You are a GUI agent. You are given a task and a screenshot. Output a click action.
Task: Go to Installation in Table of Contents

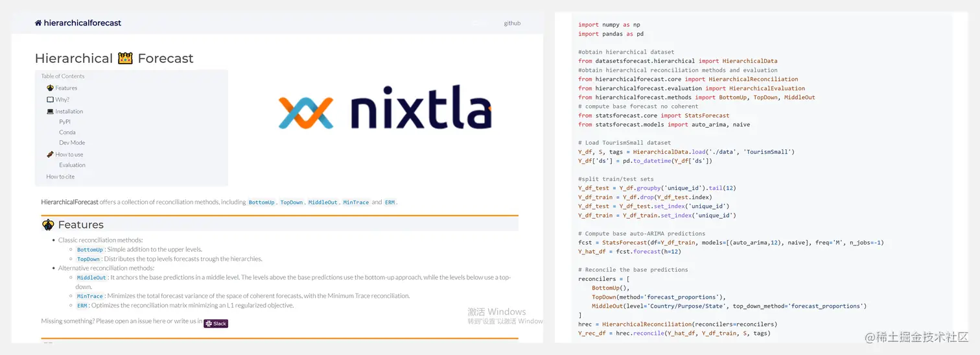click(69, 112)
